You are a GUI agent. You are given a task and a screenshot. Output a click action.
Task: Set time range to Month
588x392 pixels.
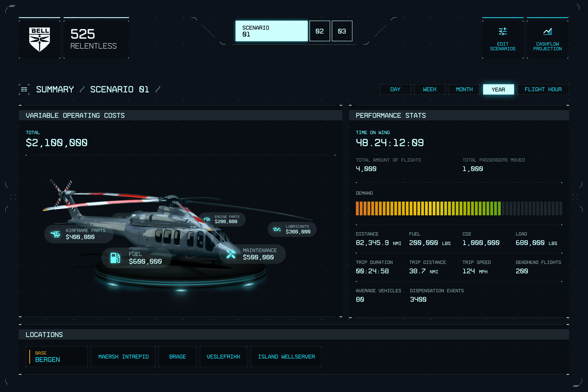(x=464, y=89)
